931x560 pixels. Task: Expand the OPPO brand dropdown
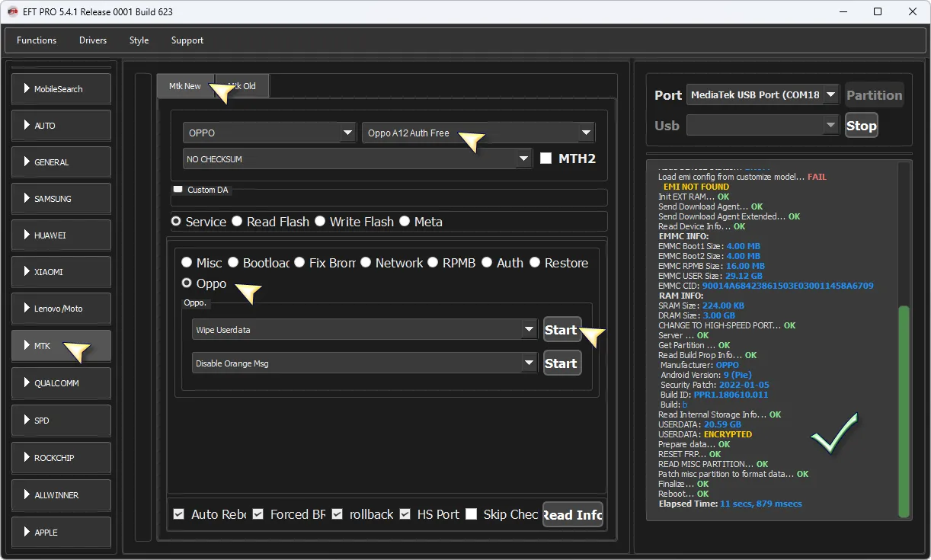click(x=347, y=133)
